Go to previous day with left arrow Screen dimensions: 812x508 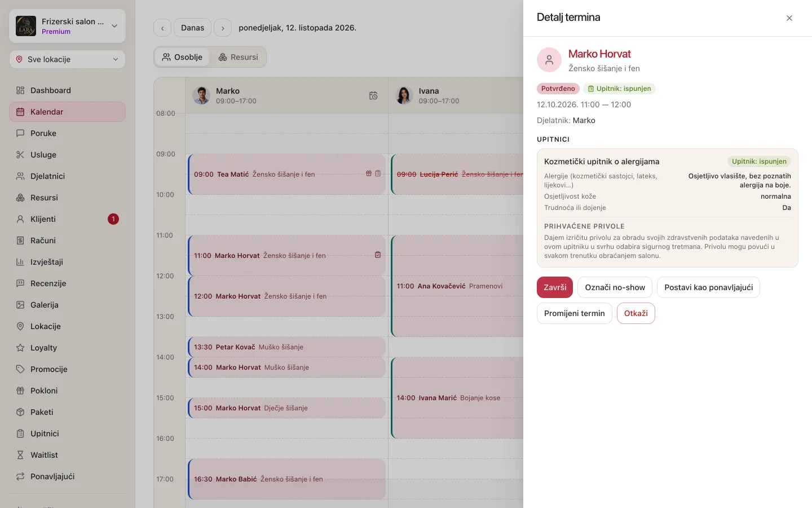pos(162,28)
